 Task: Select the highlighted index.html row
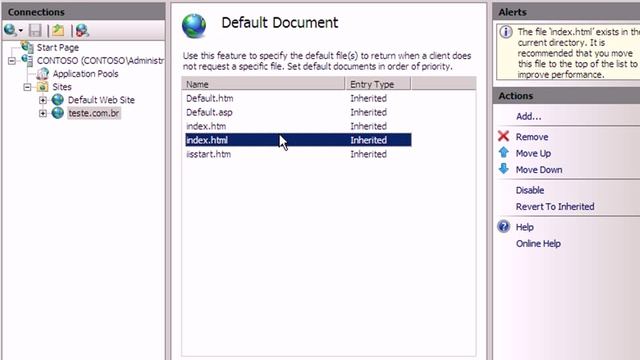click(x=298, y=140)
